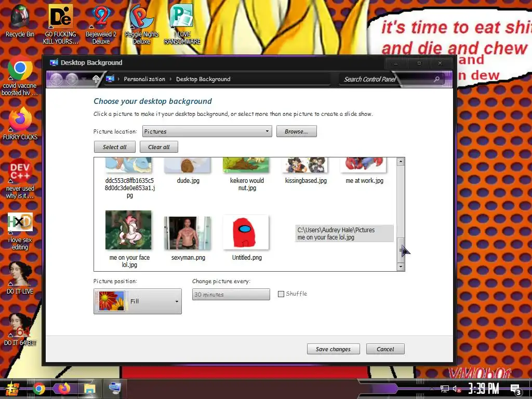This screenshot has height=399, width=532.
Task: Click the Up one level arrow
Action: (x=96, y=79)
